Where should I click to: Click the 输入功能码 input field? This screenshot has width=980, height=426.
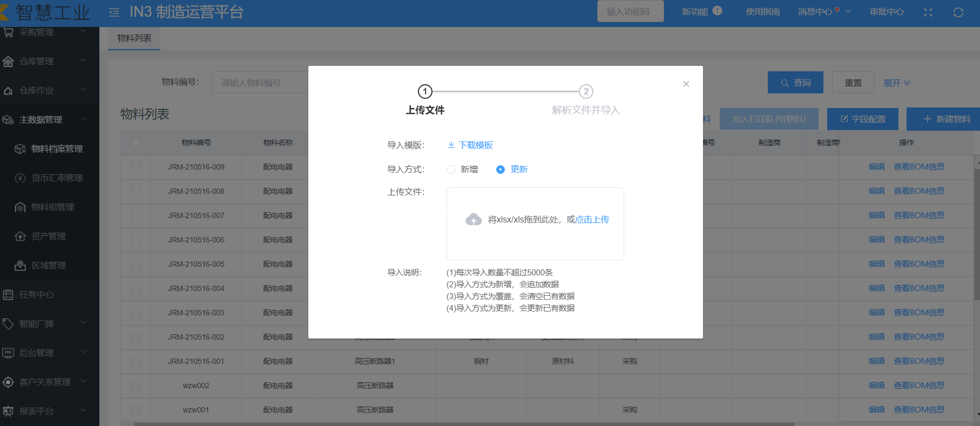(630, 12)
